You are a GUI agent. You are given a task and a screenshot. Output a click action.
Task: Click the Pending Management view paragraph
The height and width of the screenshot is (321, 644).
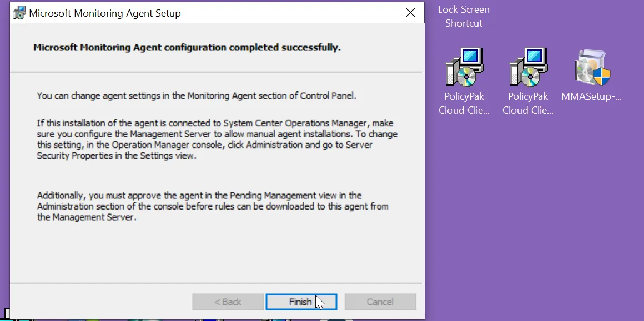213,206
